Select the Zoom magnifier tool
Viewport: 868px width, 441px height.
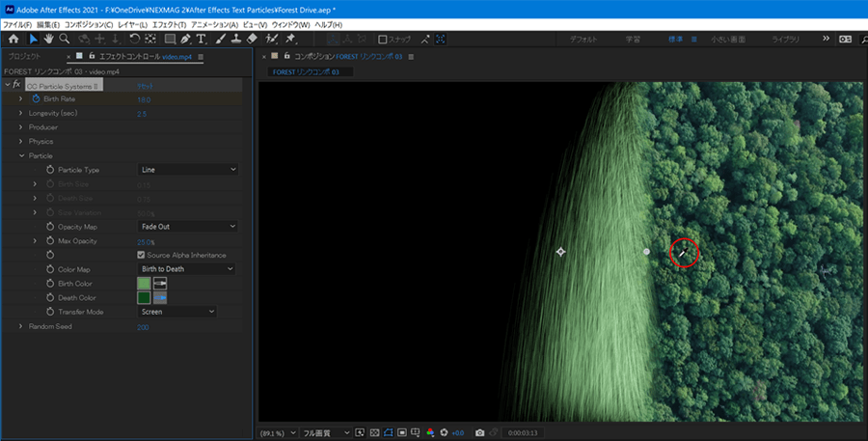64,40
